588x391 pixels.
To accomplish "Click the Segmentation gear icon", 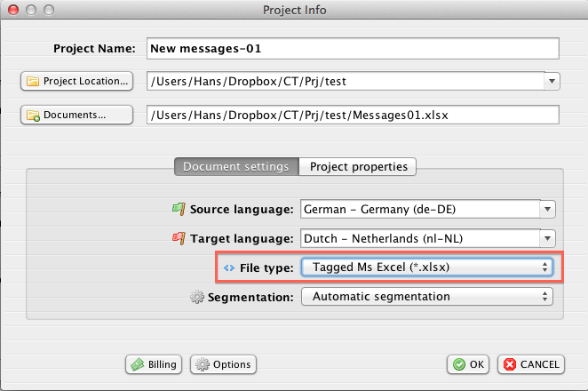I will 196,296.
